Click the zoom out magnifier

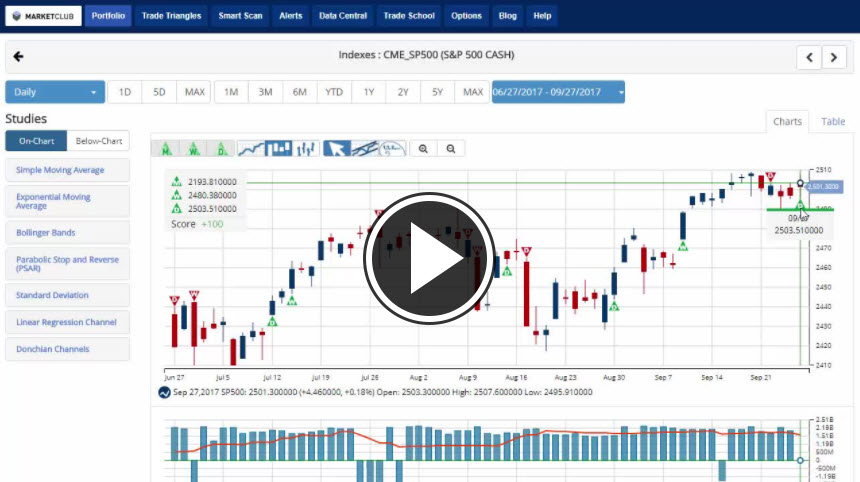tap(452, 148)
